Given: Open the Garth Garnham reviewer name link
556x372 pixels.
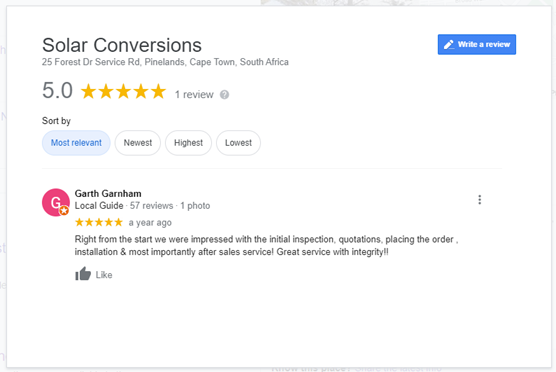Looking at the screenshot, I should pos(108,194).
